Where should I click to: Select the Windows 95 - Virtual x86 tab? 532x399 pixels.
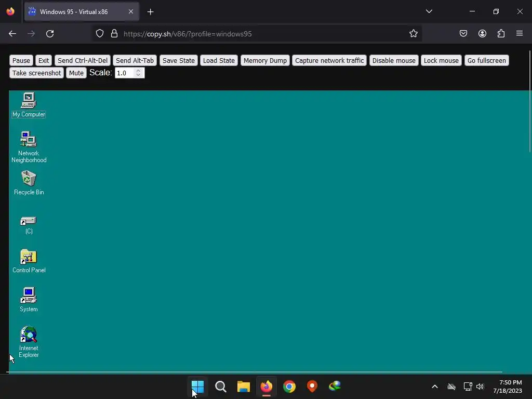(82, 11)
